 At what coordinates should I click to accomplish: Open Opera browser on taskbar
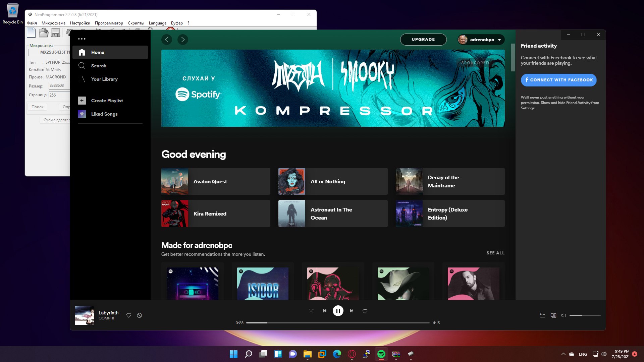point(352,354)
